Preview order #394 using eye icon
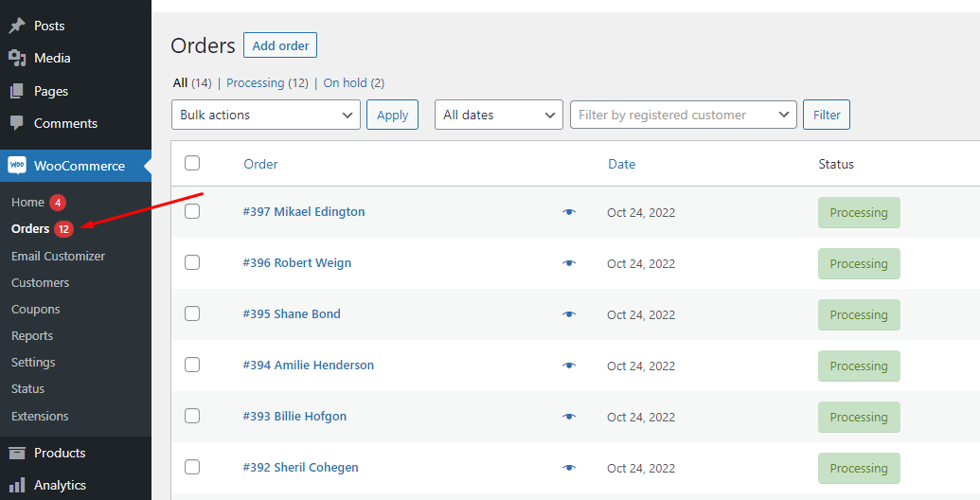The image size is (980, 500). pyautogui.click(x=569, y=366)
